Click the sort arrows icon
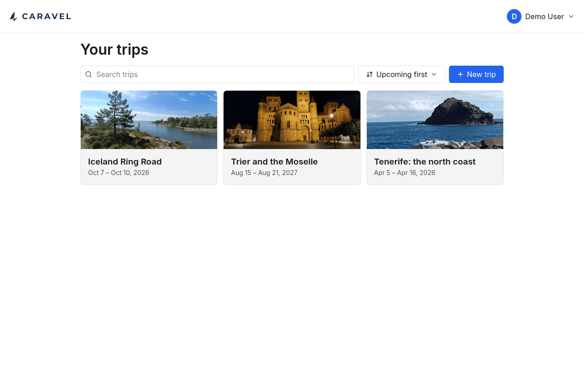Image resolution: width=584 pixels, height=392 pixels. click(370, 74)
